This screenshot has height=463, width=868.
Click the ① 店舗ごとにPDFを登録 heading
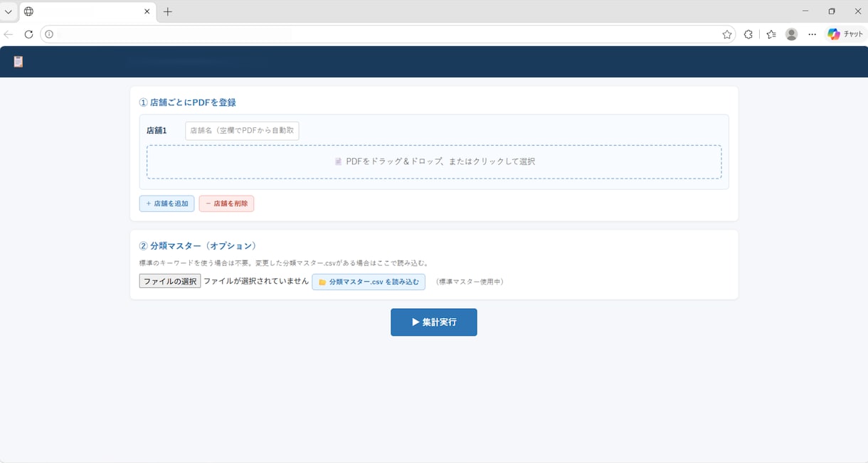click(x=188, y=102)
